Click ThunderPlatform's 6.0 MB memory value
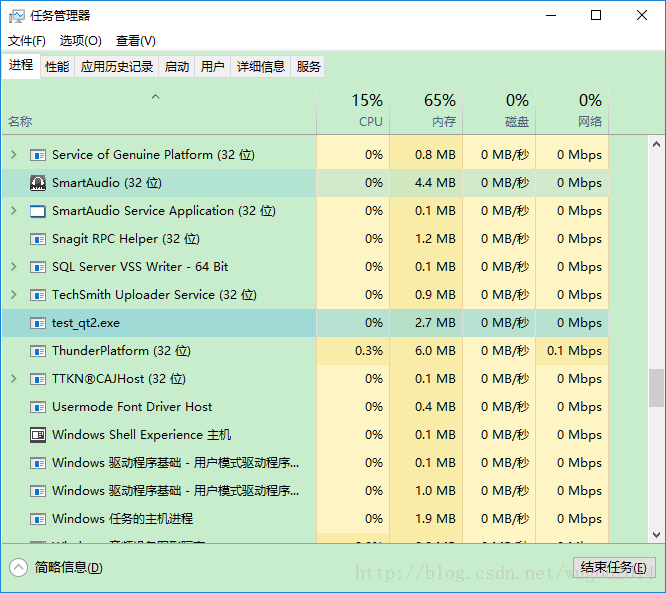Image resolution: width=666 pixels, height=593 pixels. point(435,351)
